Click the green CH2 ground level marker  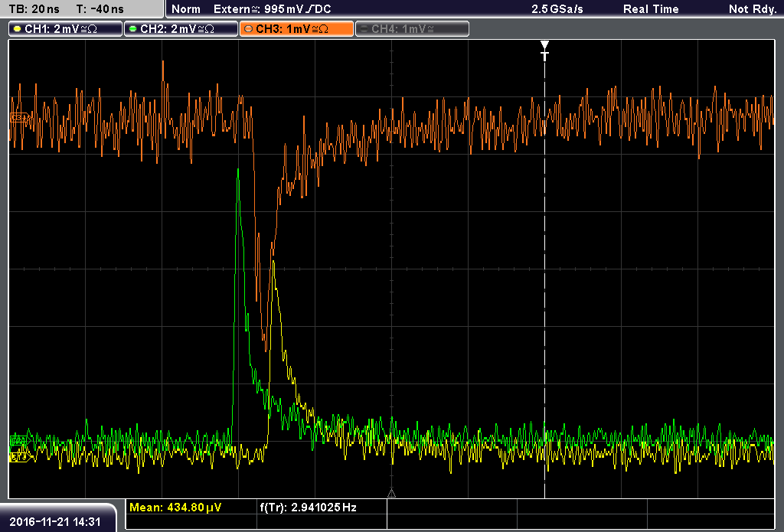19,440
